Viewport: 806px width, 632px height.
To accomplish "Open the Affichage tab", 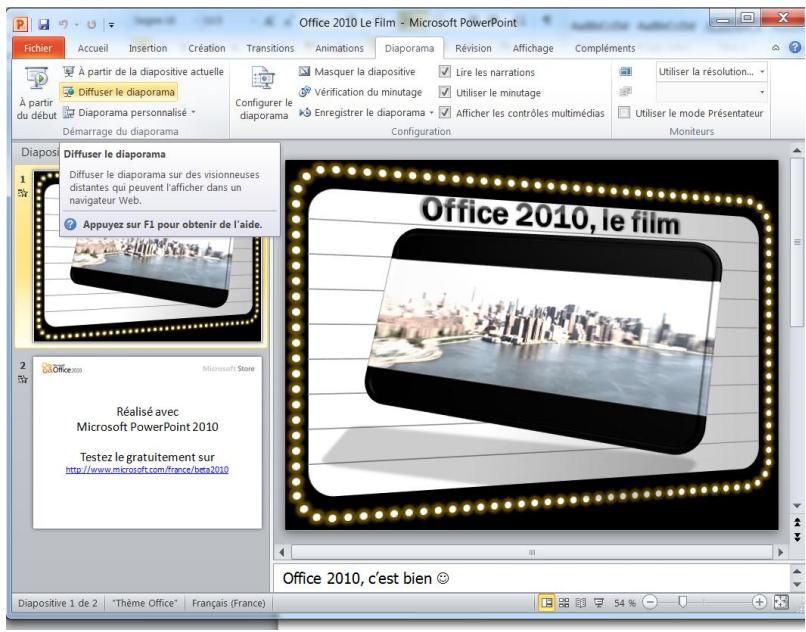I will pyautogui.click(x=533, y=48).
